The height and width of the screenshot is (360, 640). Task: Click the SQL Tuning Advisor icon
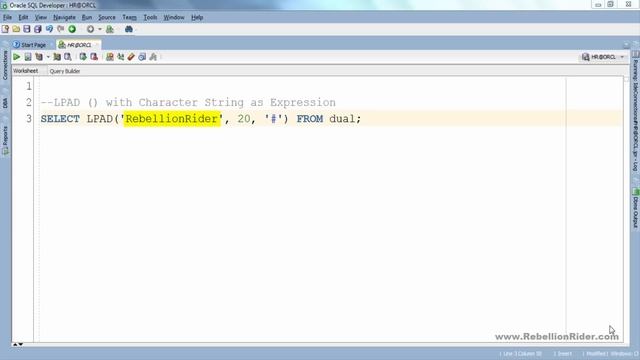click(68, 57)
